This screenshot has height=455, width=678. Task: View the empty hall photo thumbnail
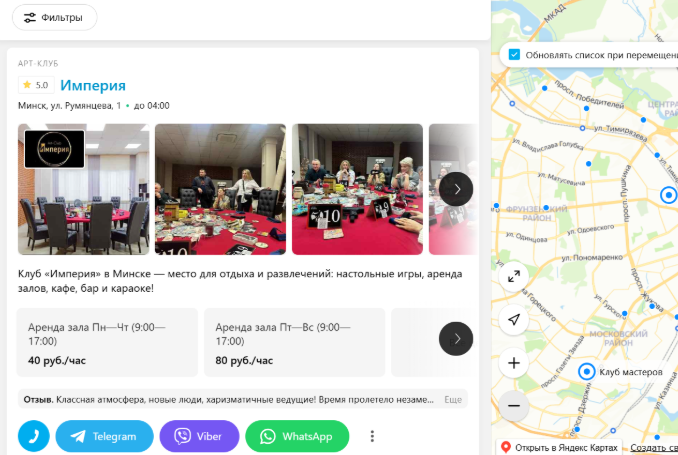pos(83,189)
